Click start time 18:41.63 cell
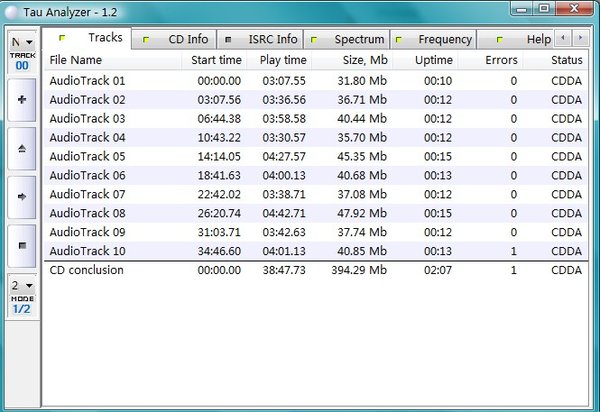 tap(219, 175)
